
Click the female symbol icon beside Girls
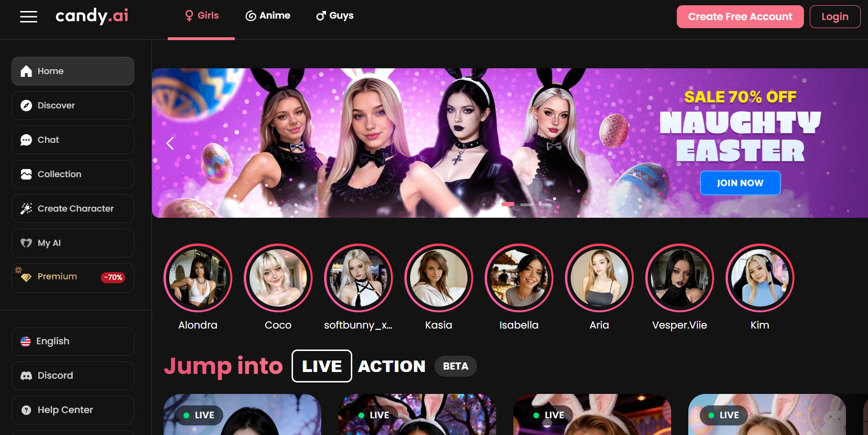click(189, 16)
